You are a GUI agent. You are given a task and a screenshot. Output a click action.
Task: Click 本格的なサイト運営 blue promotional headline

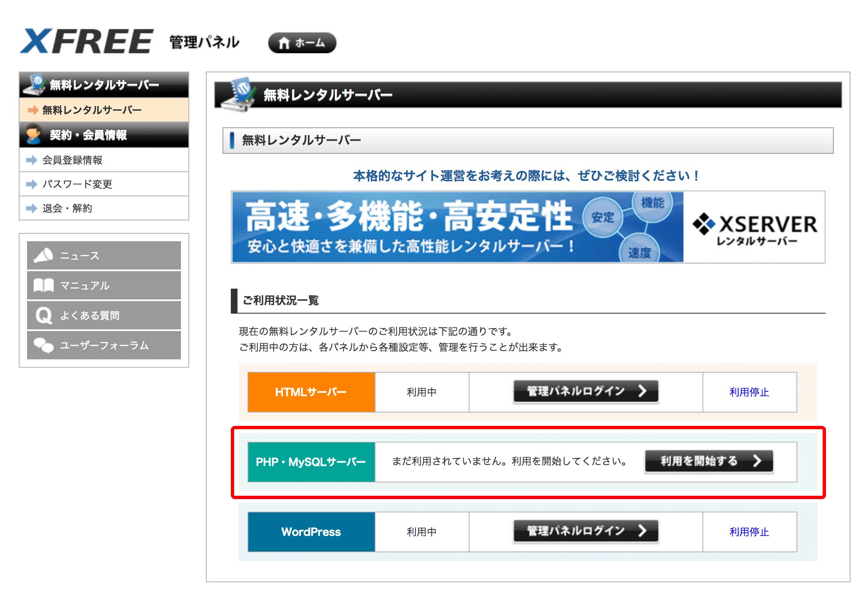click(x=527, y=176)
